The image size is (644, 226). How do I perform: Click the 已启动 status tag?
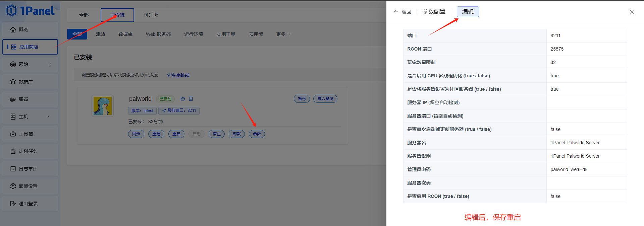[x=165, y=99]
